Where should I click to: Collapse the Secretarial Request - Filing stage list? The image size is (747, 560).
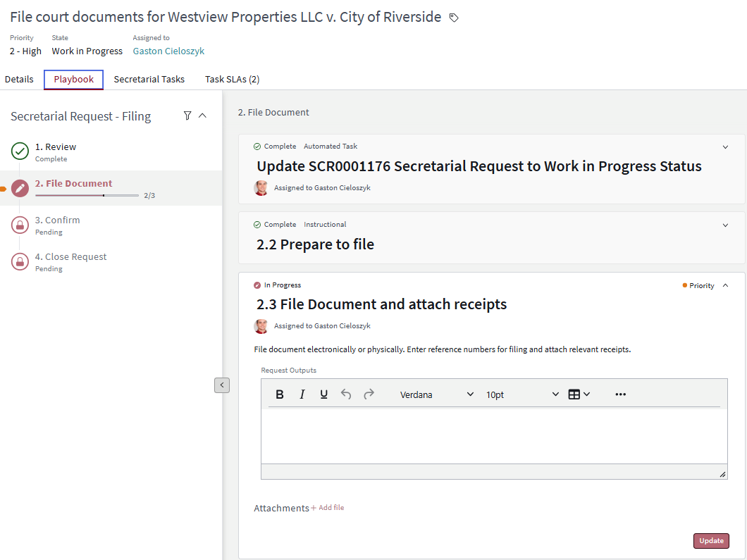pyautogui.click(x=203, y=116)
